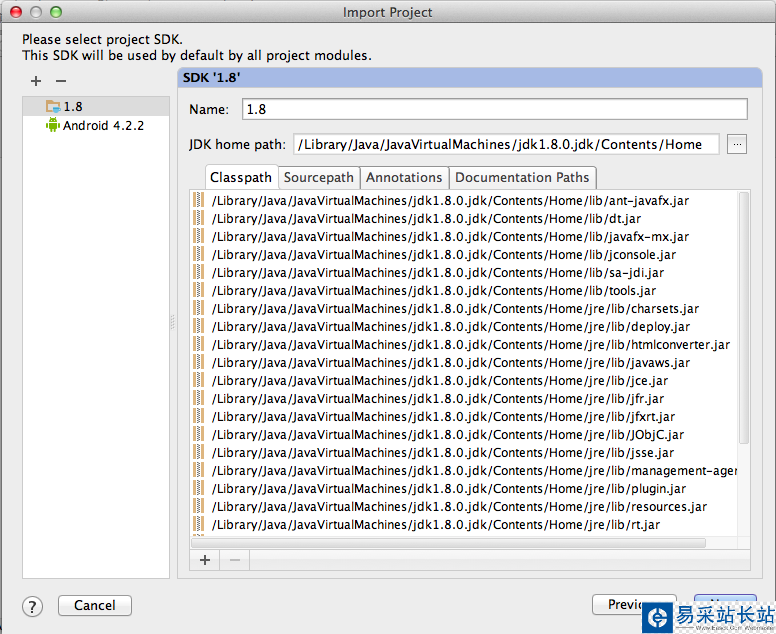776x634 pixels.
Task: Click the remove classpath entry minus button
Action: click(x=235, y=560)
